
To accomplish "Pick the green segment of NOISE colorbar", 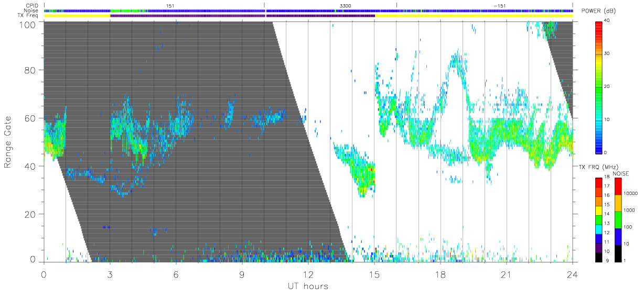I will 617,219.
